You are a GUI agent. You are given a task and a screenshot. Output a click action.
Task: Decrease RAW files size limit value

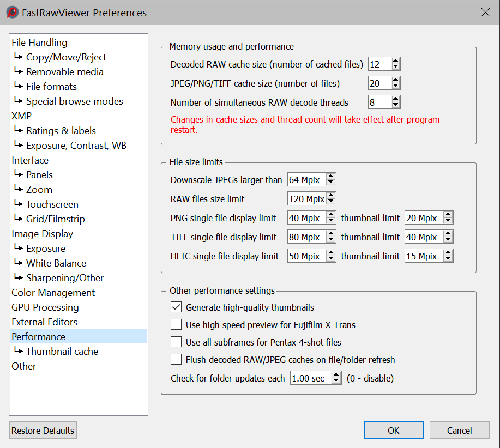(331, 202)
